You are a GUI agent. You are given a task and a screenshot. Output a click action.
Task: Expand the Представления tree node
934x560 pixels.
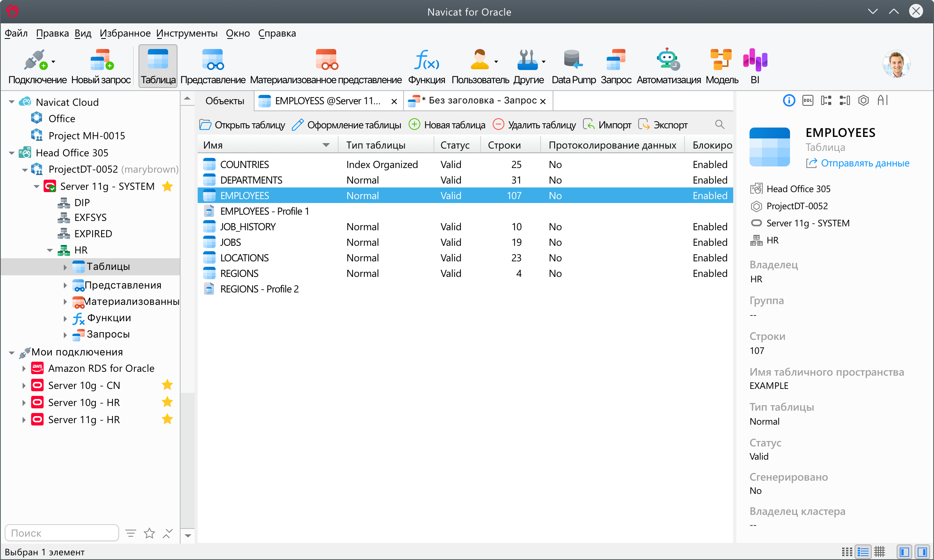click(65, 285)
